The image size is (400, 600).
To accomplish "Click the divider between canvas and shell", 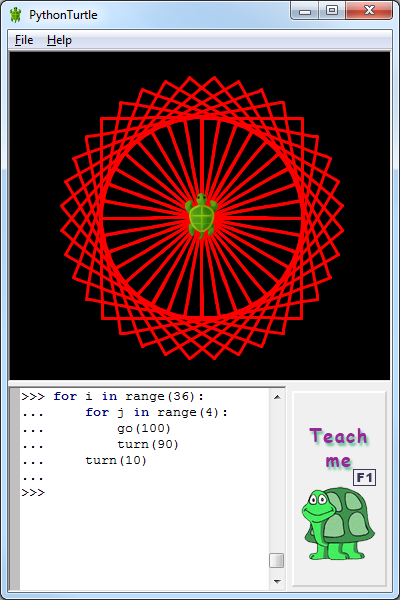I will (200, 383).
